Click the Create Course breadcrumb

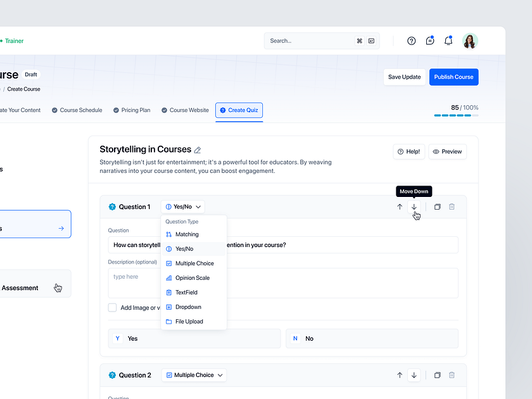pyautogui.click(x=24, y=89)
